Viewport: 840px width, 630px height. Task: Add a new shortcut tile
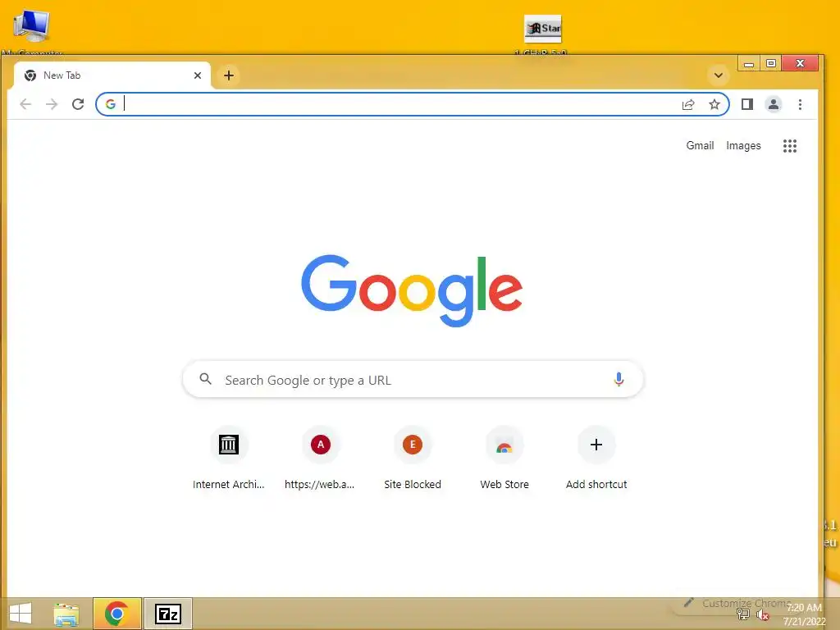(x=596, y=458)
